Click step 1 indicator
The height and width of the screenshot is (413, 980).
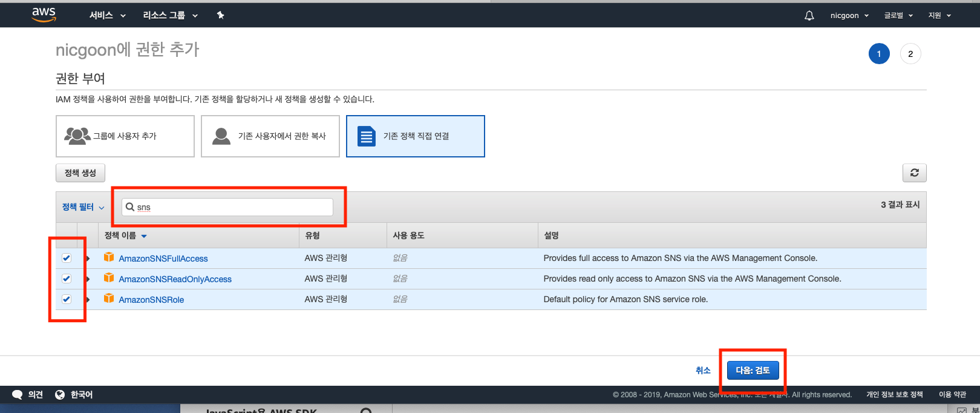879,54
